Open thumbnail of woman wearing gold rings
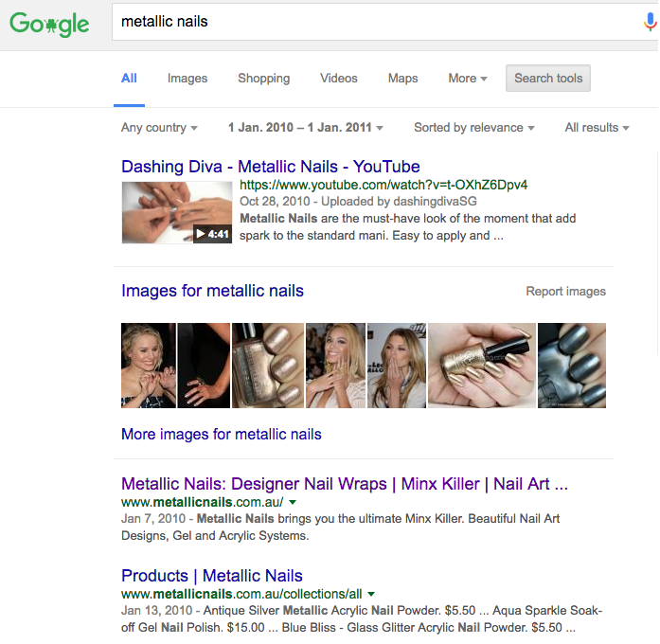This screenshot has height=644, width=660. coord(335,366)
